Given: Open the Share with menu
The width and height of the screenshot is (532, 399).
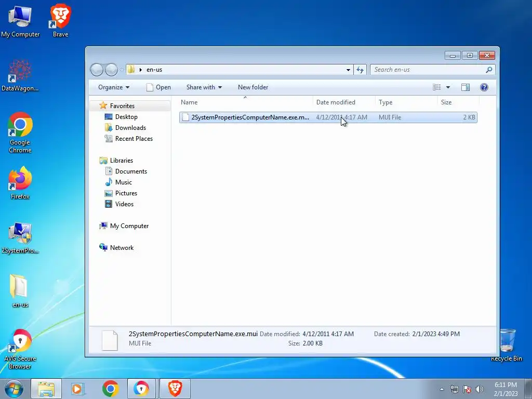Looking at the screenshot, I should [x=204, y=87].
